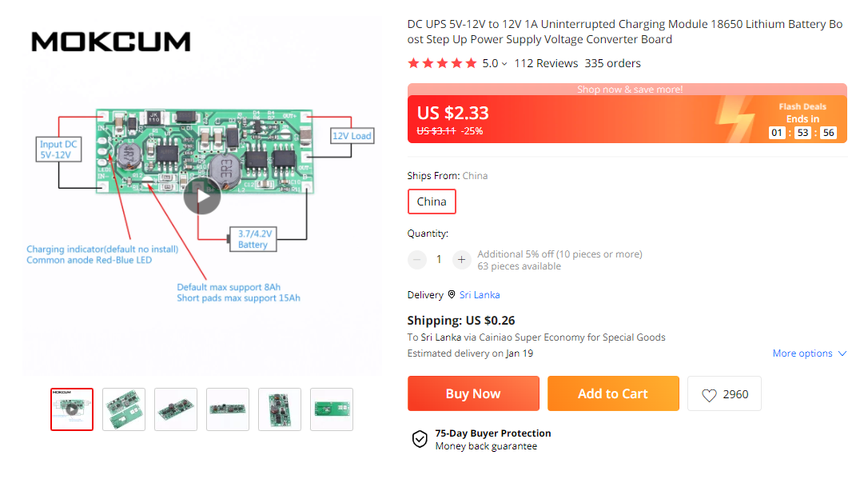This screenshot has height=483, width=868.
Task: Select China as the ships-from option
Action: 432,202
